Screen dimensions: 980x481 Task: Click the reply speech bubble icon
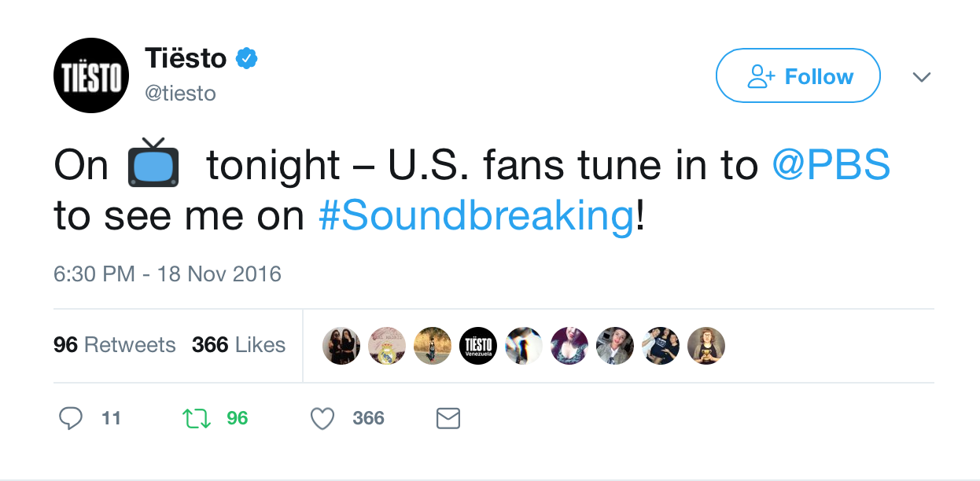[x=71, y=418]
